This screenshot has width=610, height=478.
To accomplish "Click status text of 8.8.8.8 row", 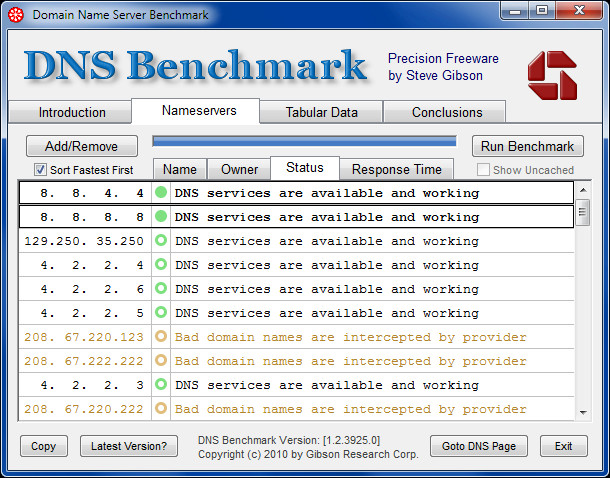I will [327, 217].
